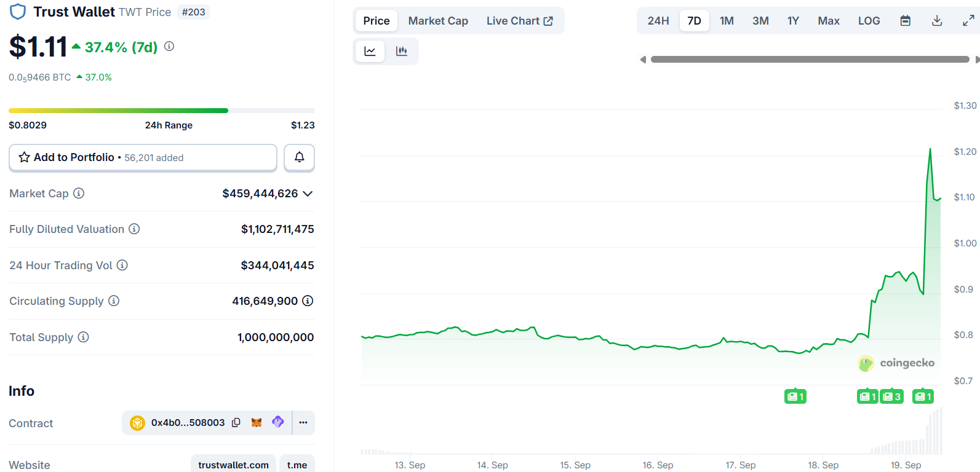Show Market Cap info tooltip icon
Screen dimensions: 980x472
tap(79, 193)
